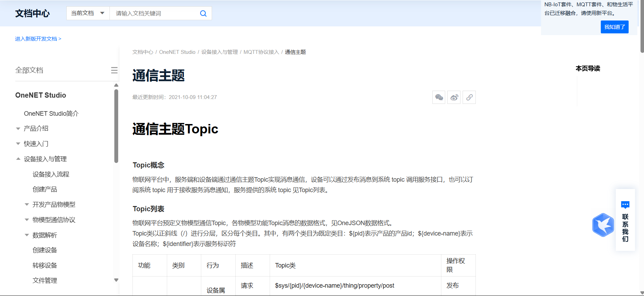644x296 pixels.
Task: Open 数据解析 sidebar item
Action: tap(45, 235)
